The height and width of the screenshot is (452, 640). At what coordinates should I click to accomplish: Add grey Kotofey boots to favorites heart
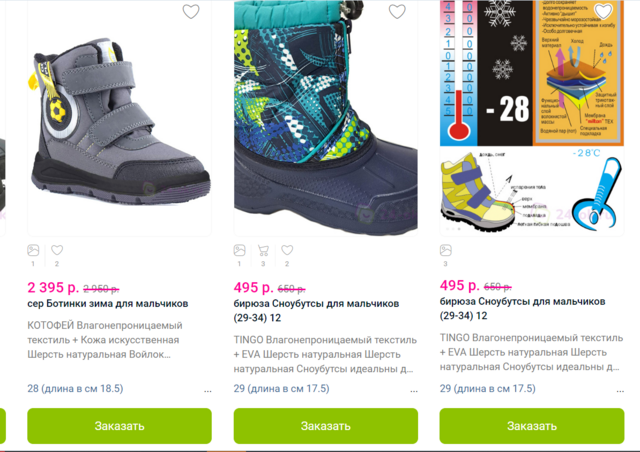pyautogui.click(x=191, y=11)
